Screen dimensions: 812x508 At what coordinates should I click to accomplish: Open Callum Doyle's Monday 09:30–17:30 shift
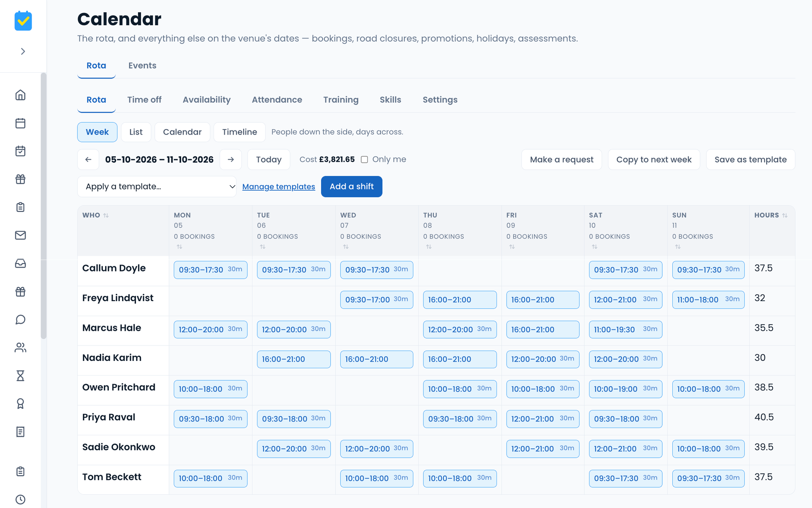click(x=210, y=270)
